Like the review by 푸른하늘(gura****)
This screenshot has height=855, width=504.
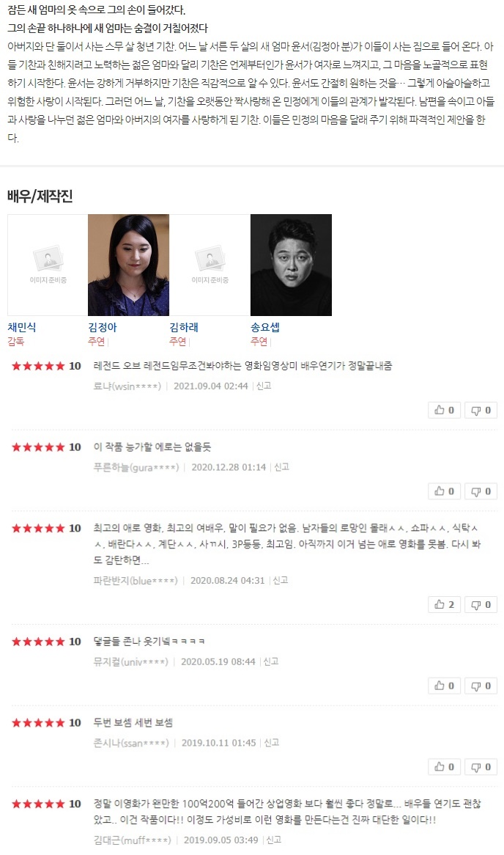pyautogui.click(x=444, y=491)
